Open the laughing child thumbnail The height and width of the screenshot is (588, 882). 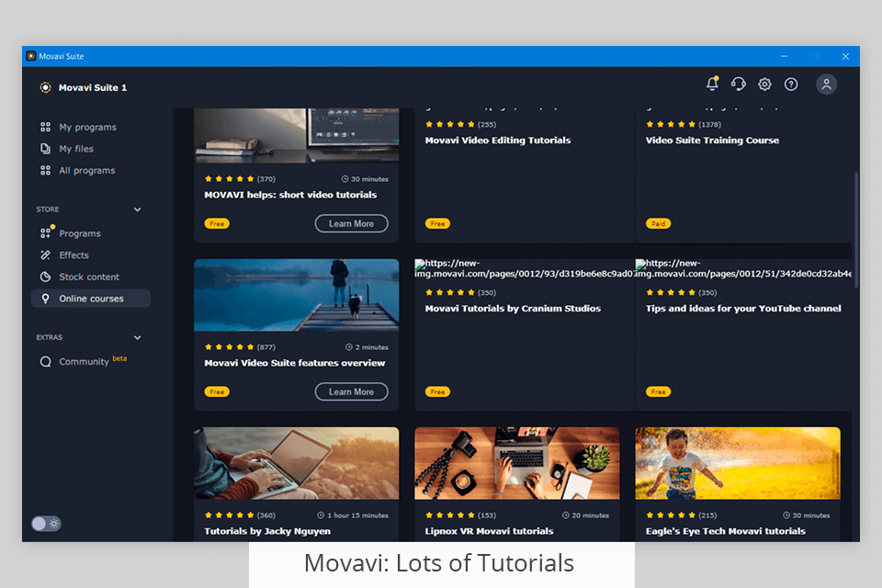click(738, 463)
